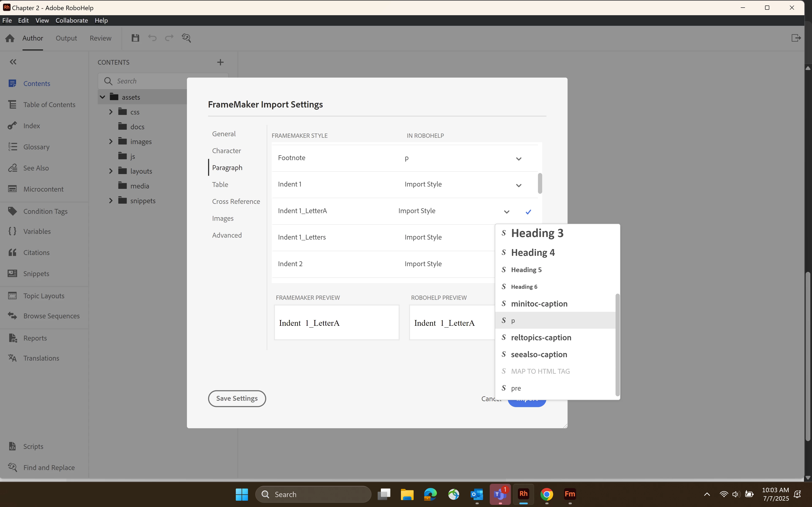Screen dimensions: 812x507
Task: Open the Footnote style mapping dropdown
Action: pos(518,159)
